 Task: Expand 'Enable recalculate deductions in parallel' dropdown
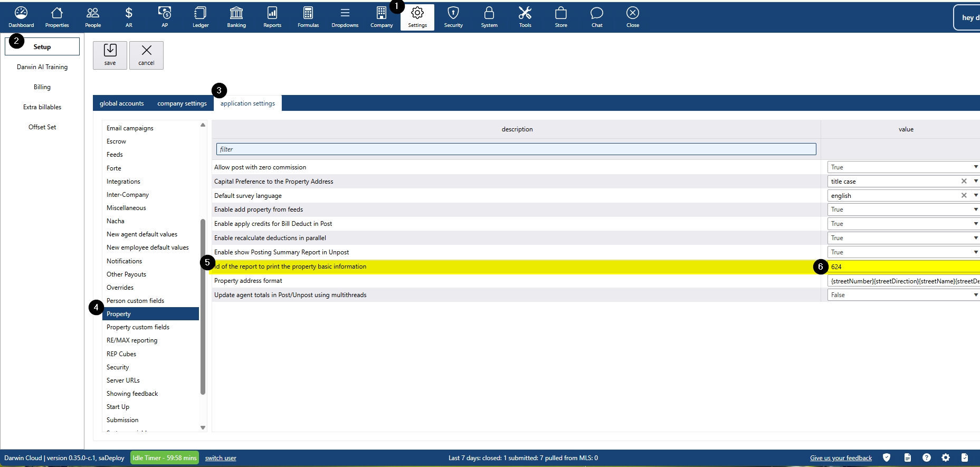[x=976, y=238]
